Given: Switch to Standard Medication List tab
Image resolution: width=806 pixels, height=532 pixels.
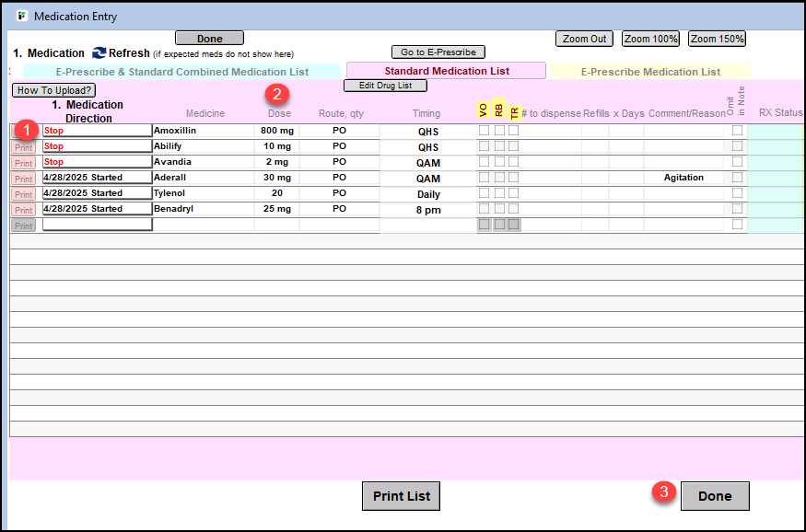Looking at the screenshot, I should pyautogui.click(x=446, y=71).
